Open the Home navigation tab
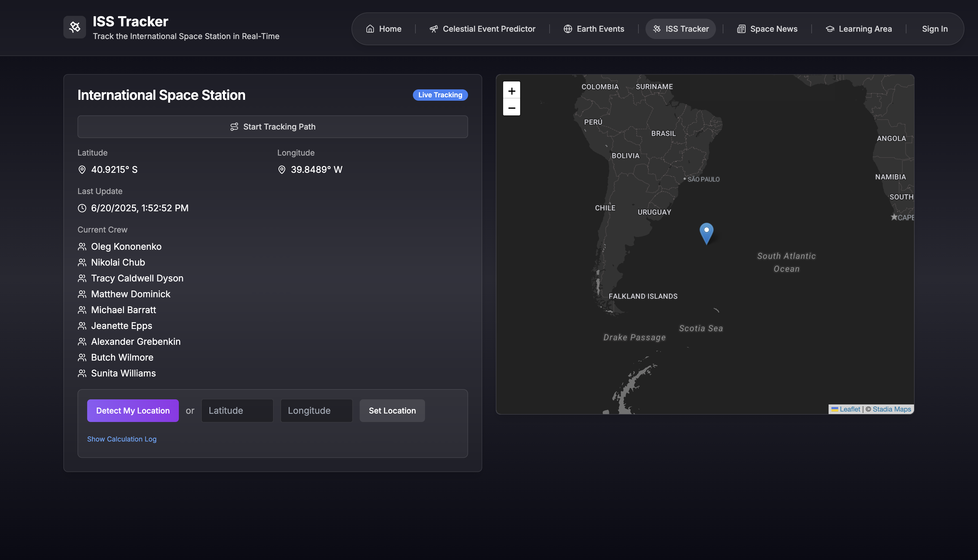 tap(383, 29)
